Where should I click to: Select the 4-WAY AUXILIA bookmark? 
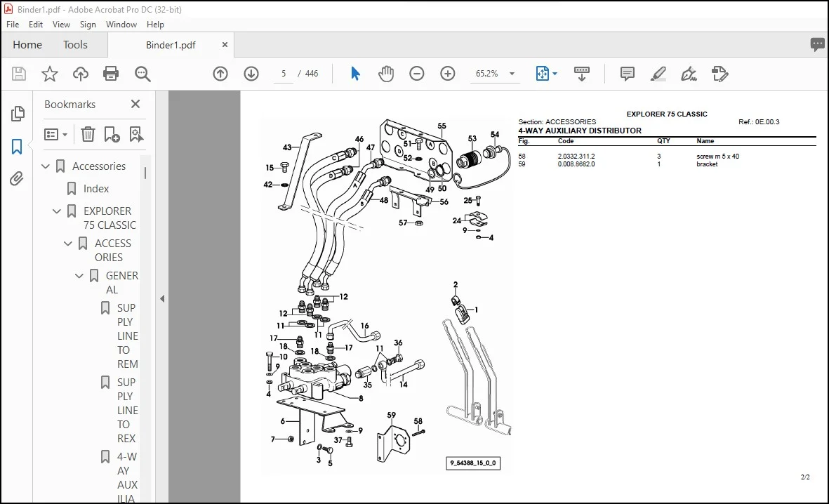click(128, 477)
